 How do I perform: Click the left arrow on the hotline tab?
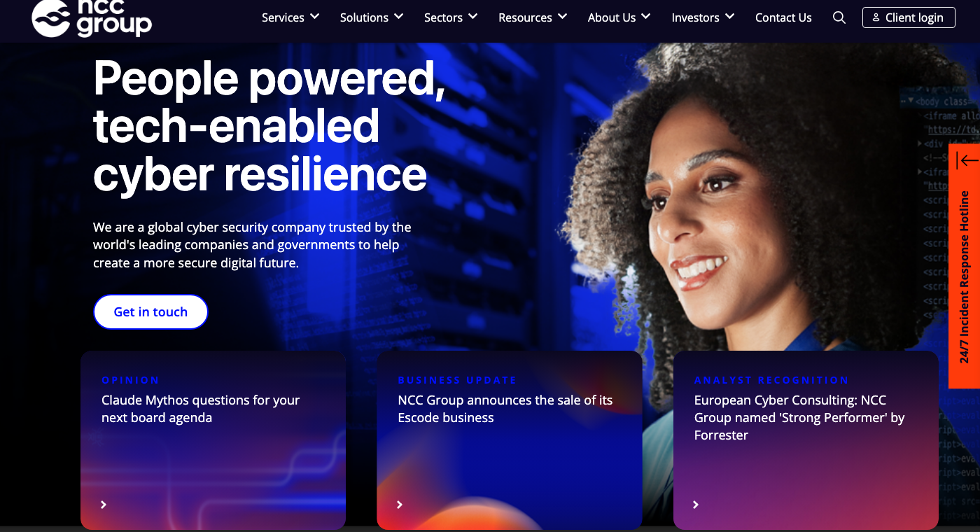[968, 161]
